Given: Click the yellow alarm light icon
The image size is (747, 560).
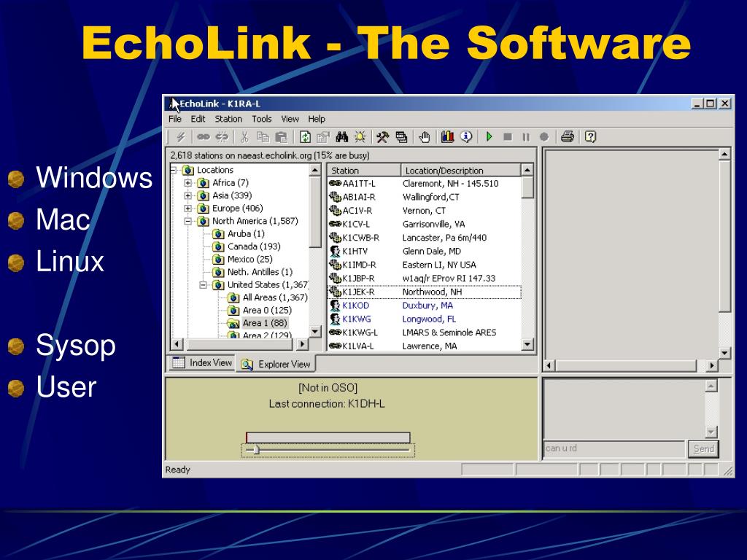Looking at the screenshot, I should pyautogui.click(x=360, y=137).
